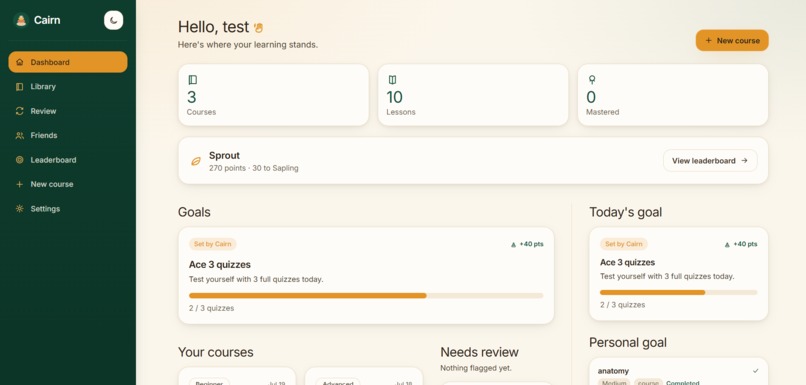Click the Your courses heading
806x385 pixels.
tap(215, 352)
